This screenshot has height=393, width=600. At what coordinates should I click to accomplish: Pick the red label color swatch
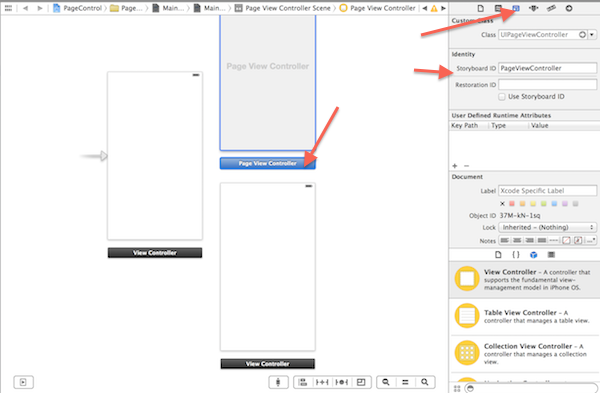click(x=512, y=204)
